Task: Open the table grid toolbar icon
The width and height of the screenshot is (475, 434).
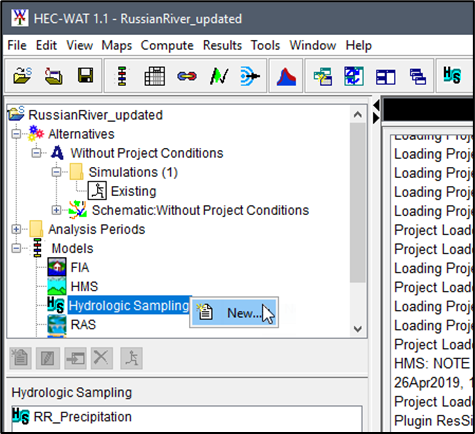Action: tap(155, 76)
